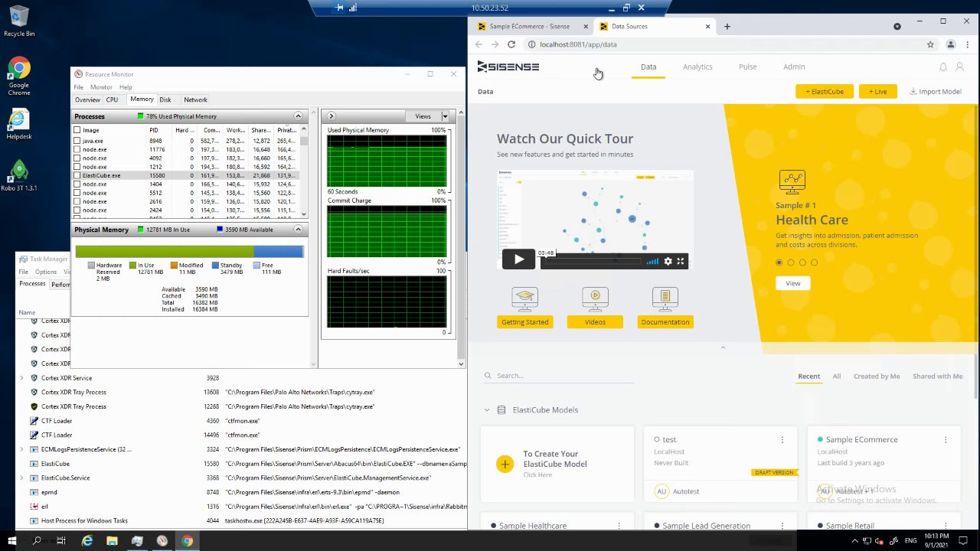980x551 pixels.
Task: Switch to the CPU tab in Resource Monitor
Action: (112, 99)
